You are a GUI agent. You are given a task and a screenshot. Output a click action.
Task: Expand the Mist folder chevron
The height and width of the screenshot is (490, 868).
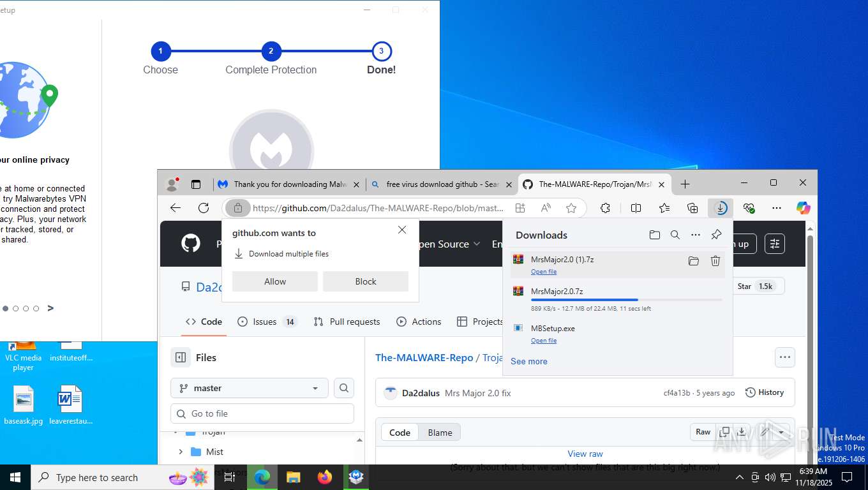tap(181, 452)
